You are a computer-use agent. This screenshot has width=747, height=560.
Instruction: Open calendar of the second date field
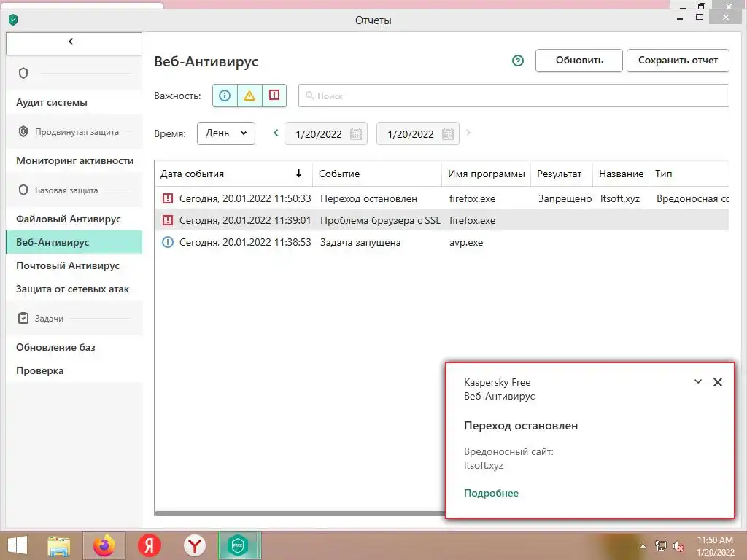[x=447, y=134]
